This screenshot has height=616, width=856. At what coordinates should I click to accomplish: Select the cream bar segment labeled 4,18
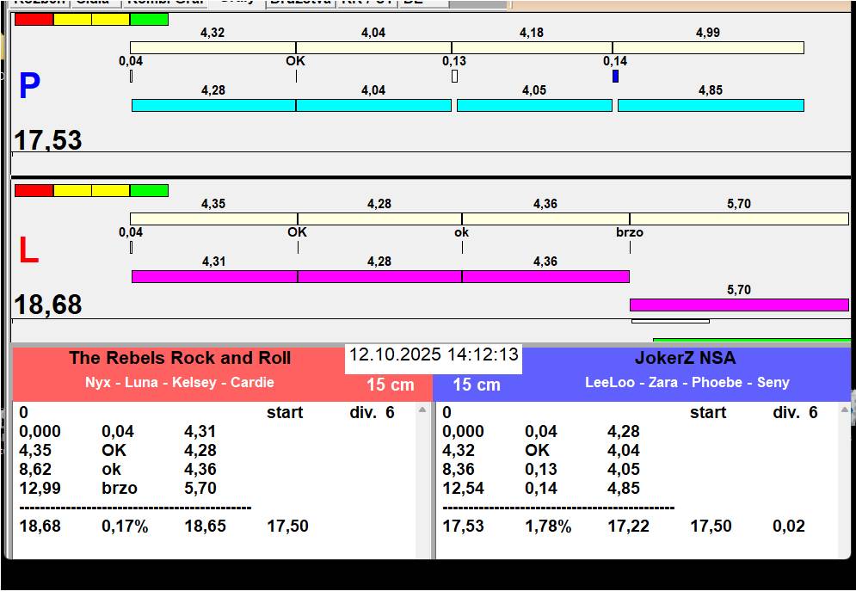(532, 48)
